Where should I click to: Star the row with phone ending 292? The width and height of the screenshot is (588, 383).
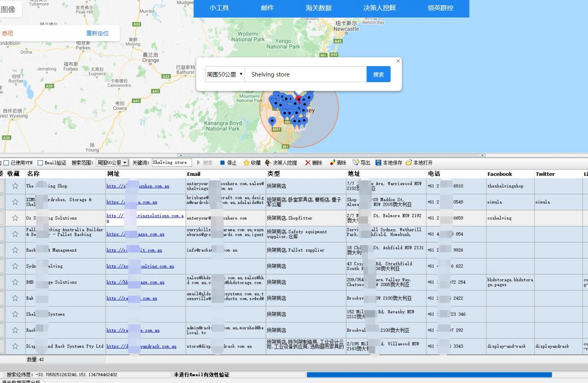click(15, 330)
